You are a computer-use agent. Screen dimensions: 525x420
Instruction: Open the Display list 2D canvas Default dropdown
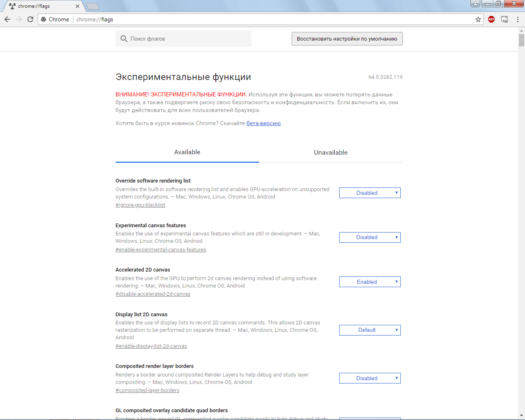point(370,330)
